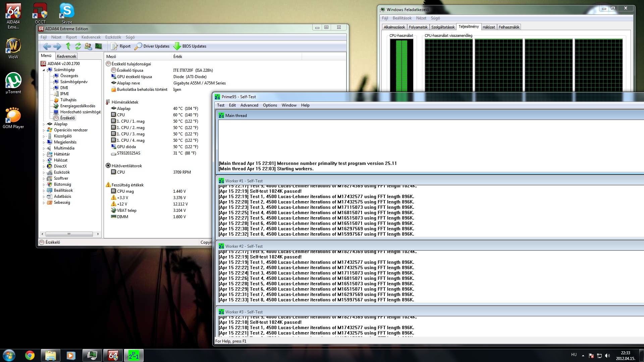This screenshot has height=362, width=644.
Task: Open the Options menu in Prime95
Action: coord(270,105)
